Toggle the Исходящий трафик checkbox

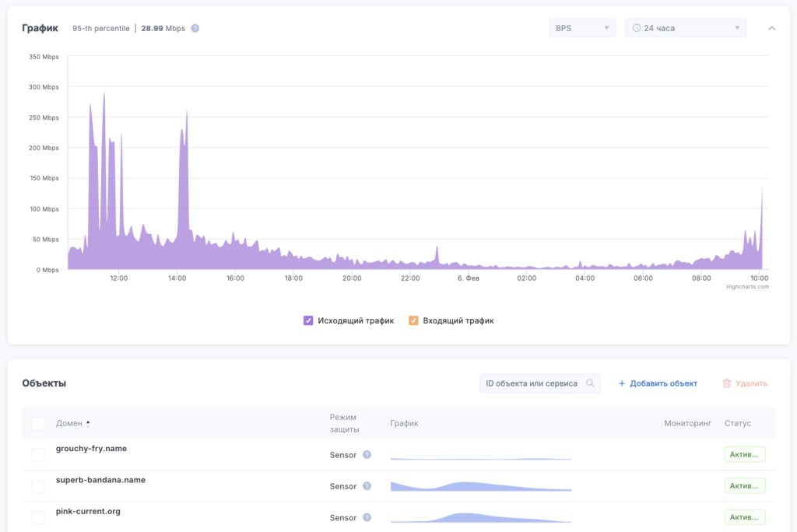click(x=308, y=320)
